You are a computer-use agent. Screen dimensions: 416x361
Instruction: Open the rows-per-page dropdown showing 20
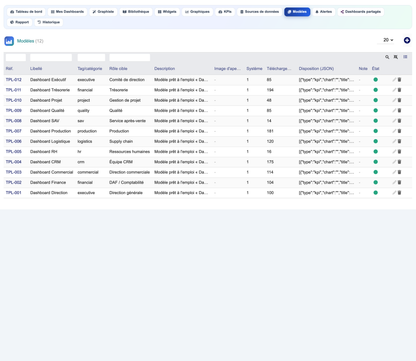click(387, 40)
